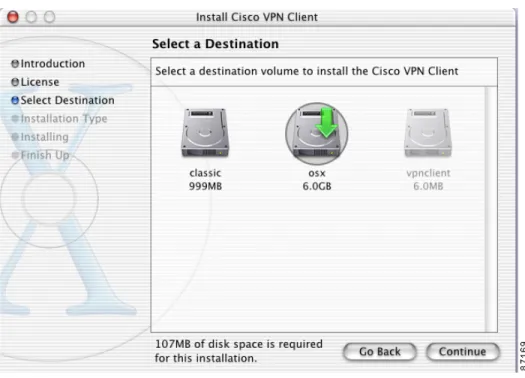Click the Installation Type step bullet
Screen dimensions: 525x378
pos(15,119)
